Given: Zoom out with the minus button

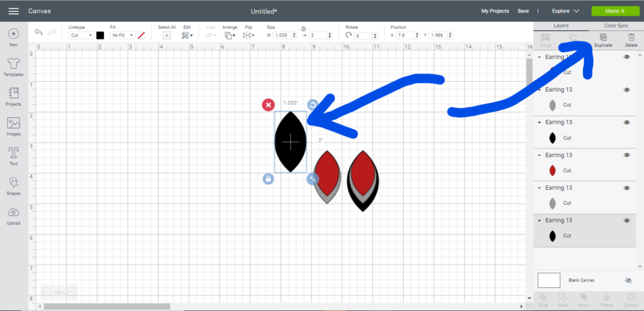Looking at the screenshot, I should click(47, 292).
